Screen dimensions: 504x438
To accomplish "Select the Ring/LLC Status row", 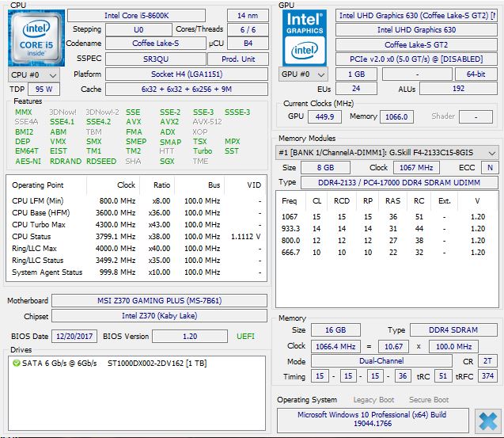I will point(136,261).
